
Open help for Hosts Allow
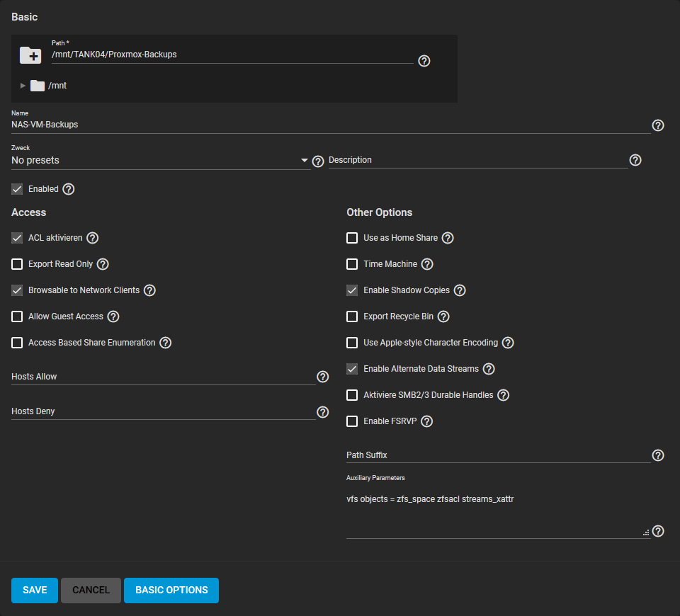[322, 377]
